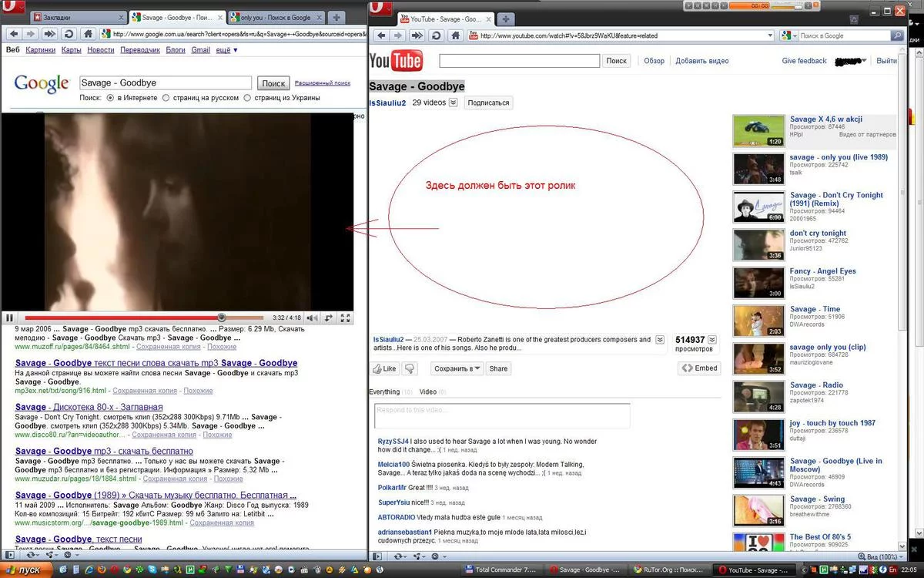Image resolution: width=924 pixels, height=578 pixels.
Task: Click the 'Share' button
Action: (x=499, y=368)
